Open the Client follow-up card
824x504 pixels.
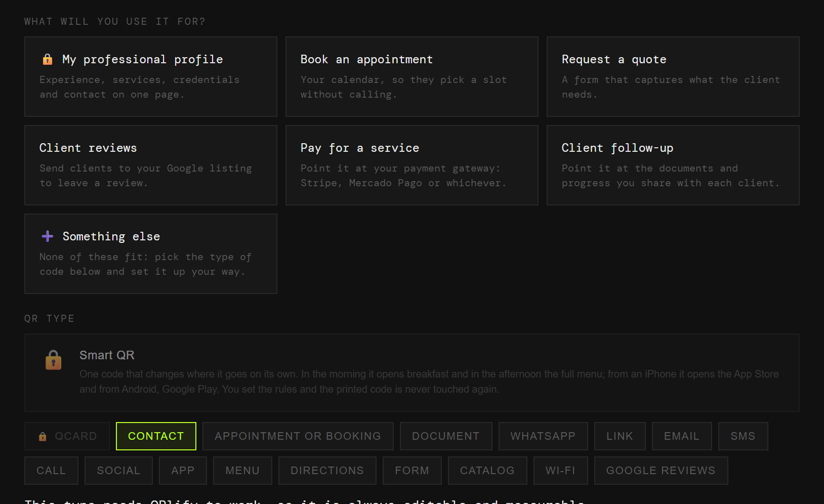673,165
